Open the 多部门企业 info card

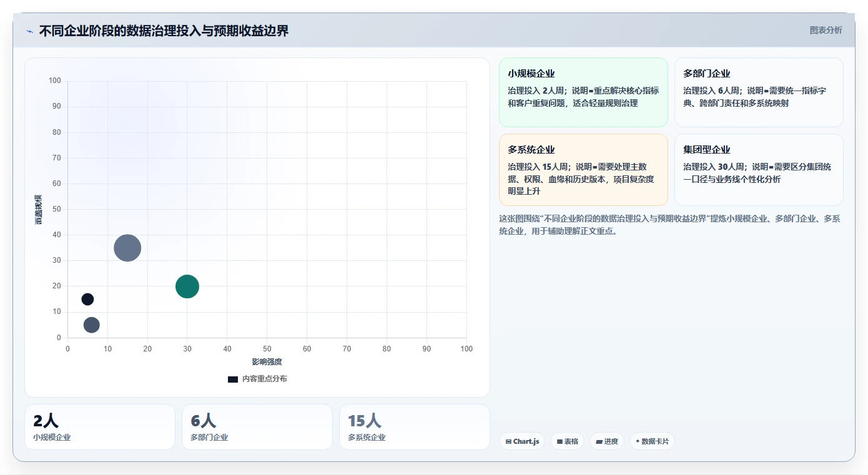tap(759, 92)
